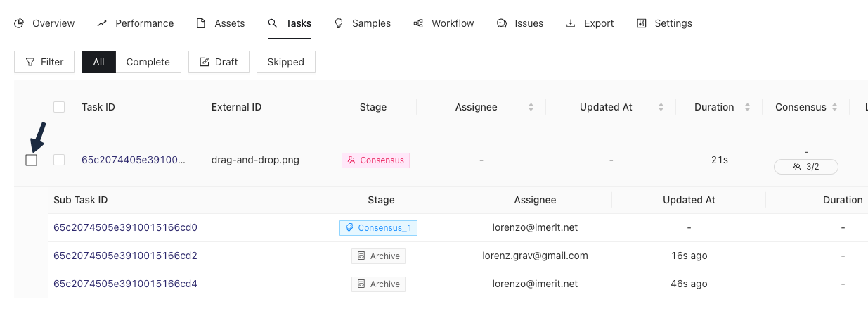Tick the checkbox for task 65c2074405e39100
Image resolution: width=868 pixels, height=309 pixels.
click(59, 160)
